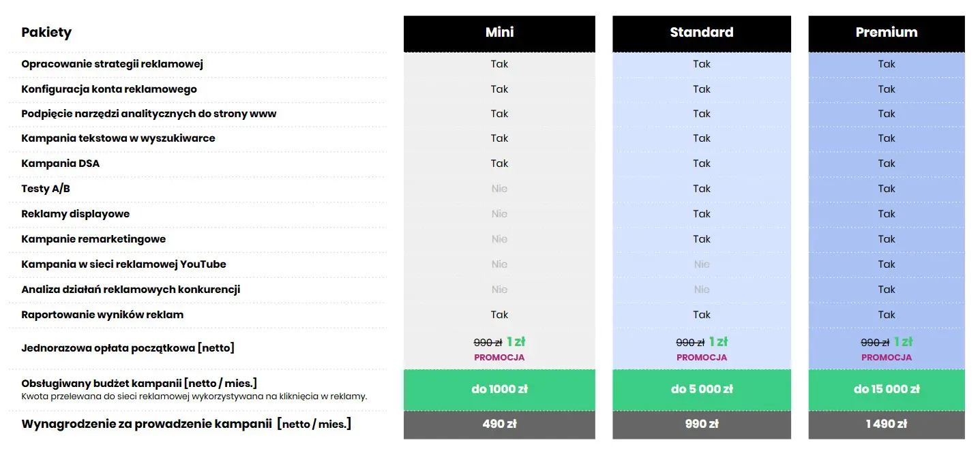Click the 990 zł monthly fee cell

[701, 424]
